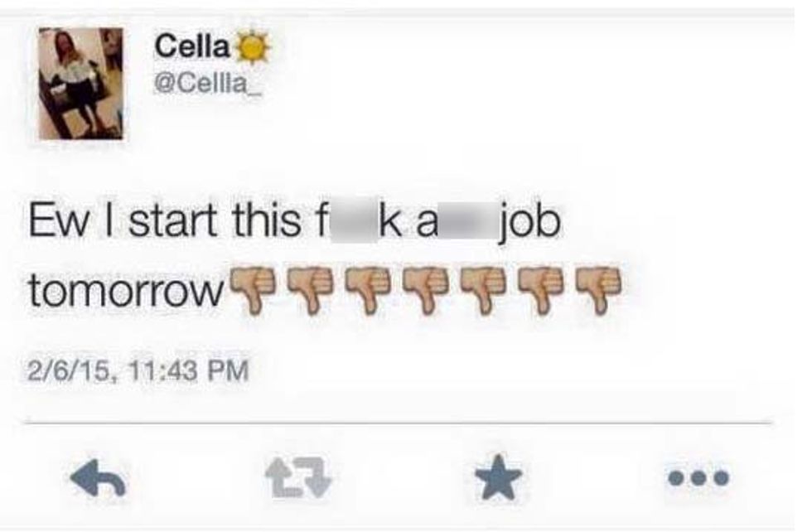Open the tweet timestamp 2/6/15, 11:43 PM
Screen dimensions: 812x532
[x=138, y=371]
